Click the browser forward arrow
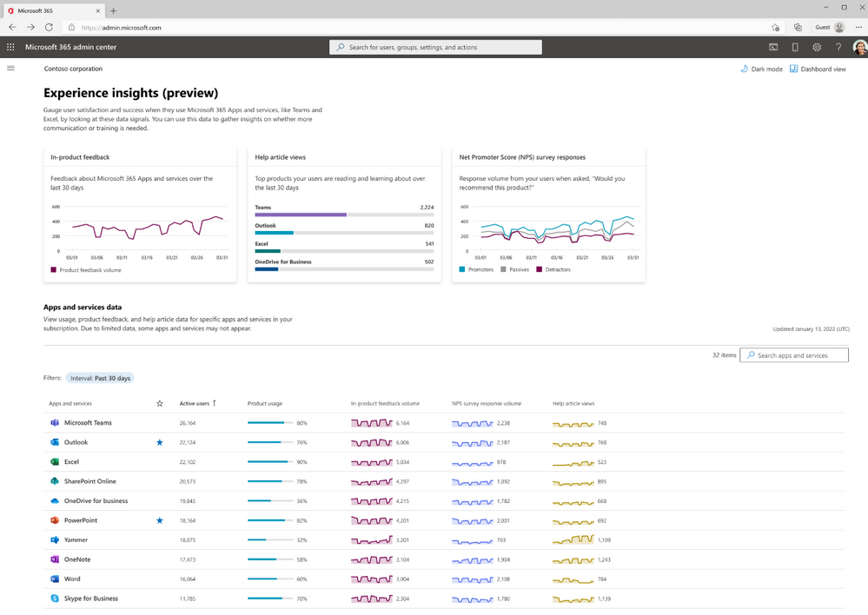The width and height of the screenshot is (868, 615). pyautogui.click(x=30, y=27)
